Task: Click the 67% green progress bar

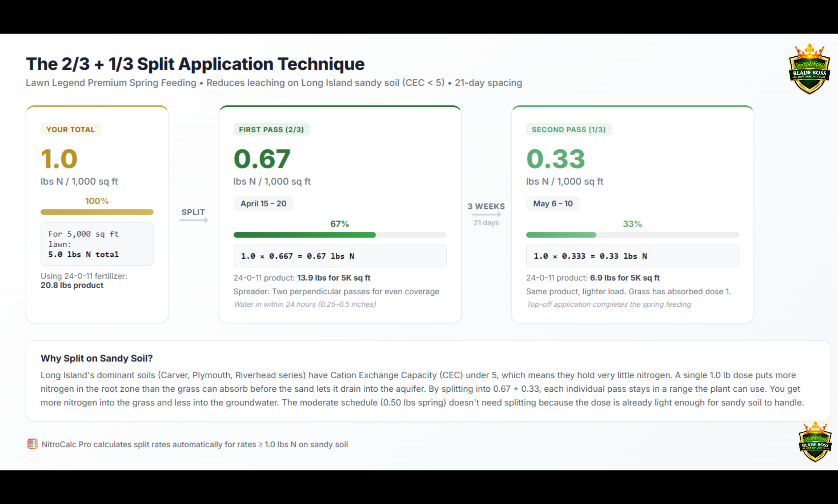Action: (304, 235)
